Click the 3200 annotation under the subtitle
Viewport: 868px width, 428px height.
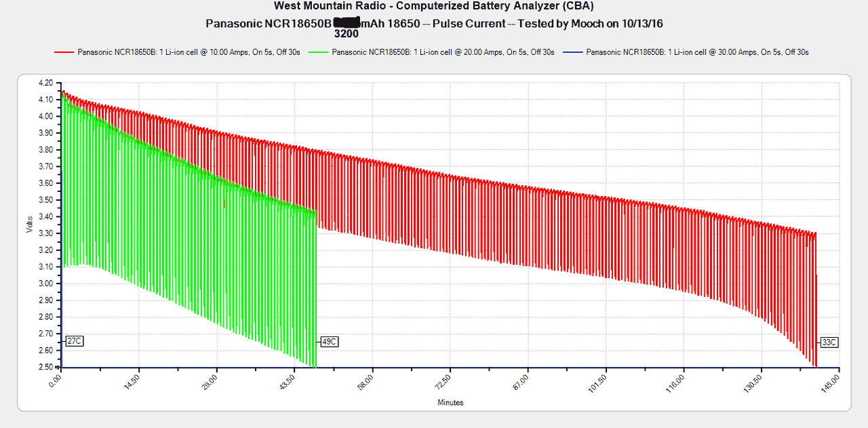(347, 33)
